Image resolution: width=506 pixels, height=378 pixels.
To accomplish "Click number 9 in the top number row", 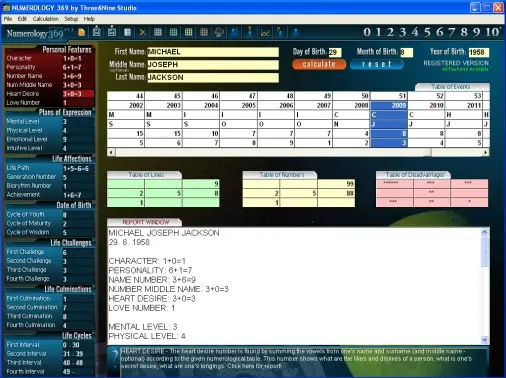I will [x=476, y=32].
